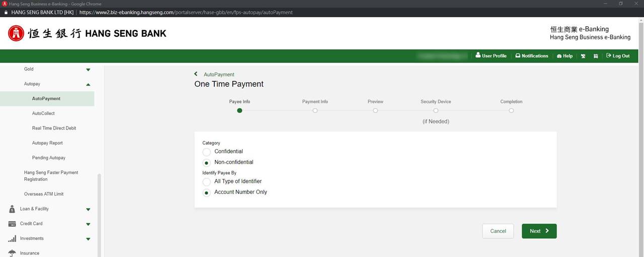Open the Notifications inbox
This screenshot has width=644, height=257.
(x=532, y=56)
